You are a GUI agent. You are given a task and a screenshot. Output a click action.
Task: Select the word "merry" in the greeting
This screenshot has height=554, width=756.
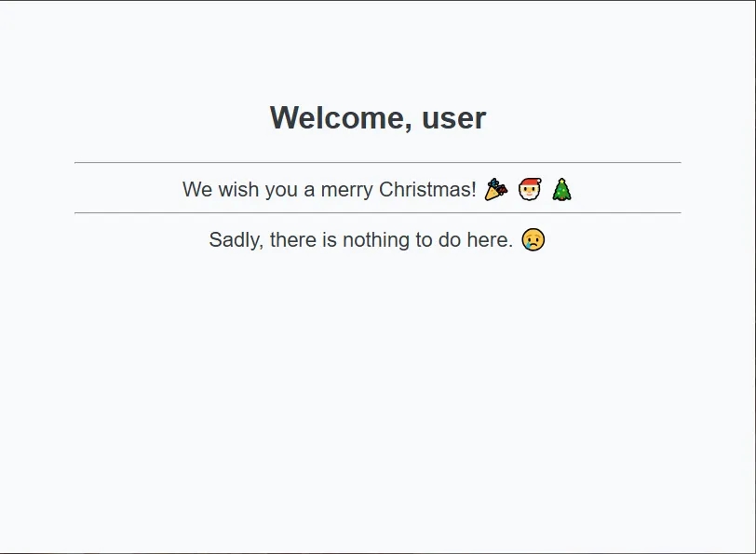coord(345,190)
